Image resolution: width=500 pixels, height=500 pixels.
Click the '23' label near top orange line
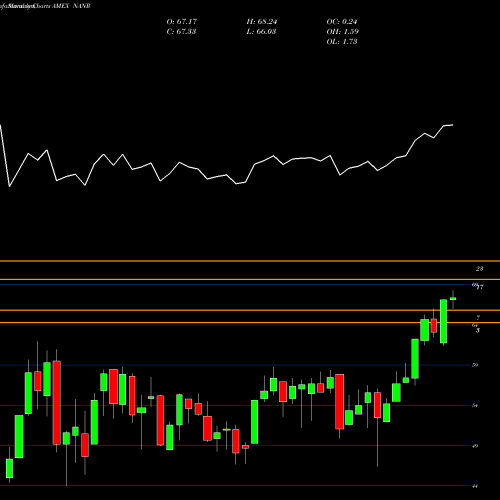pos(479,269)
